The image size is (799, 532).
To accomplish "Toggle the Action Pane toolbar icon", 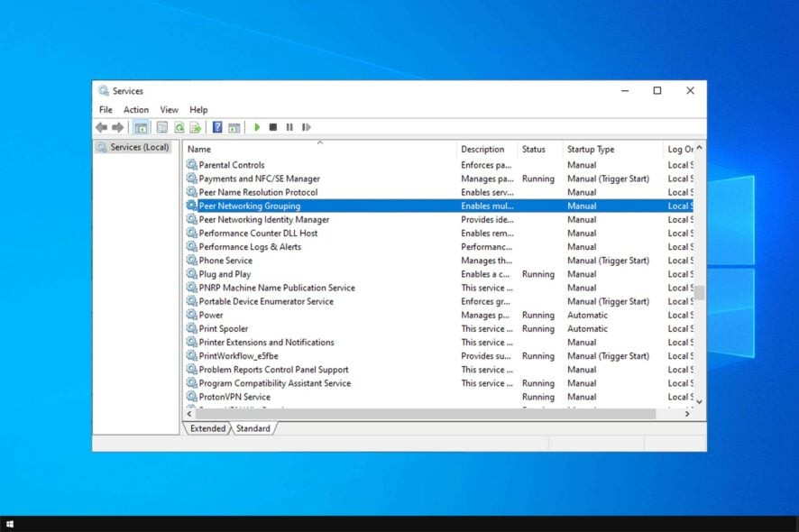I will tap(234, 127).
